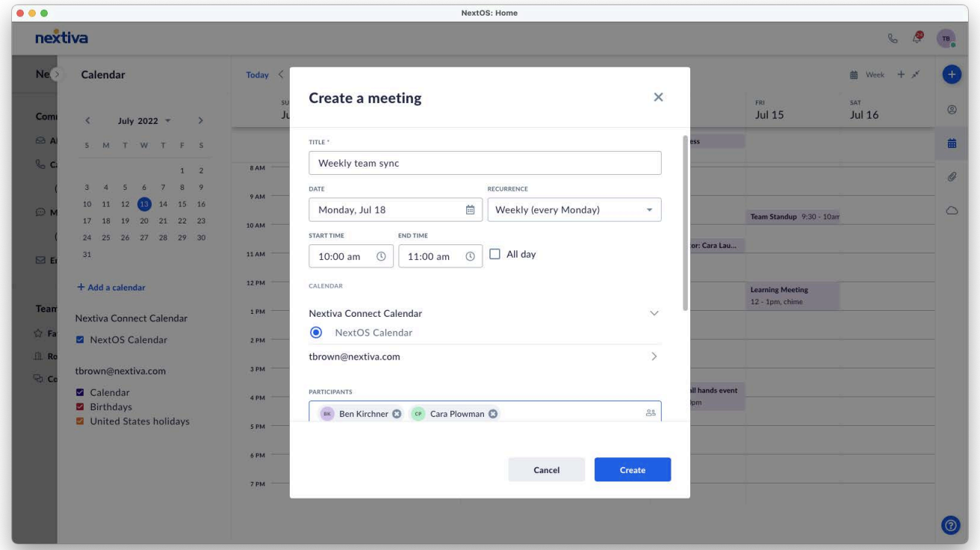Go to previous month in mini calendar
980x550 pixels.
87,120
